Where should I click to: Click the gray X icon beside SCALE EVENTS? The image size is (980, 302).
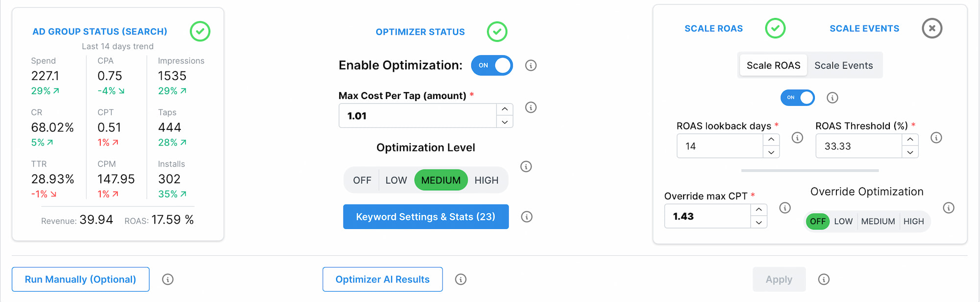[x=931, y=28]
